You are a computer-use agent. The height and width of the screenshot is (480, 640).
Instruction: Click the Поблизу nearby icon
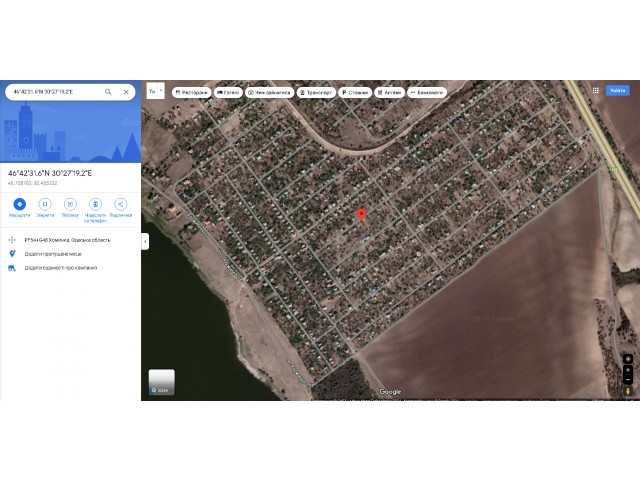pyautogui.click(x=70, y=204)
